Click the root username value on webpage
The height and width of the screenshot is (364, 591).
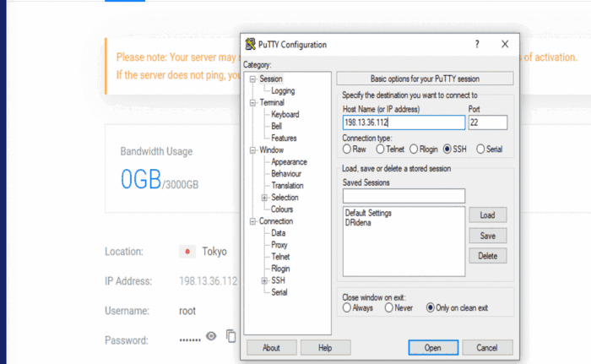coord(187,311)
